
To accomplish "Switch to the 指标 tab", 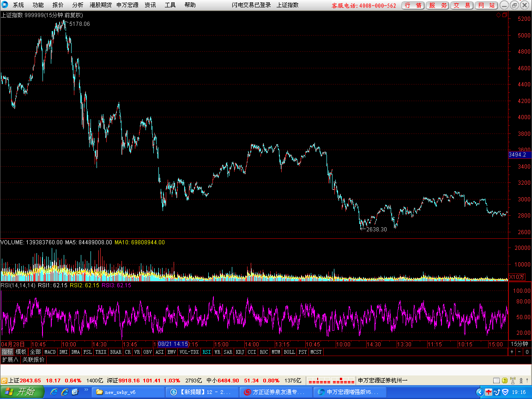I will pos(7,352).
